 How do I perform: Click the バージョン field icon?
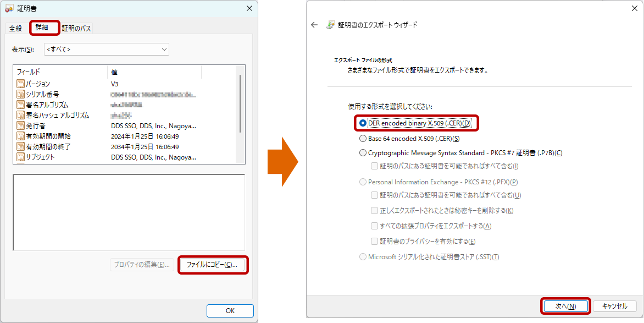pyautogui.click(x=21, y=84)
